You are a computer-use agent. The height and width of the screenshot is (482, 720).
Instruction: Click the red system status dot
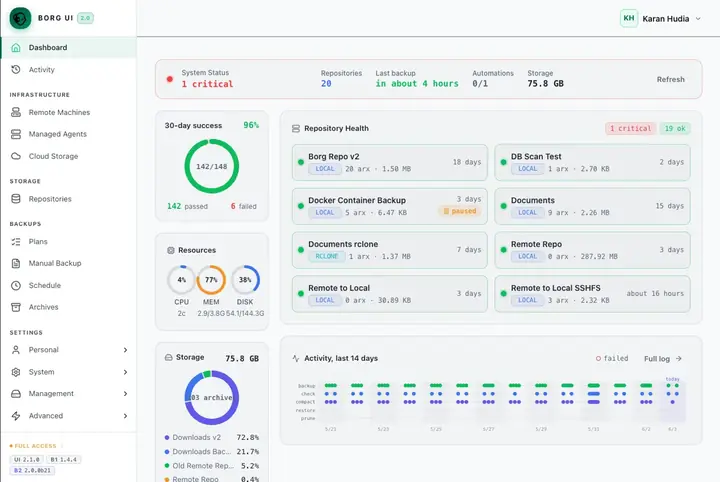[x=170, y=79]
